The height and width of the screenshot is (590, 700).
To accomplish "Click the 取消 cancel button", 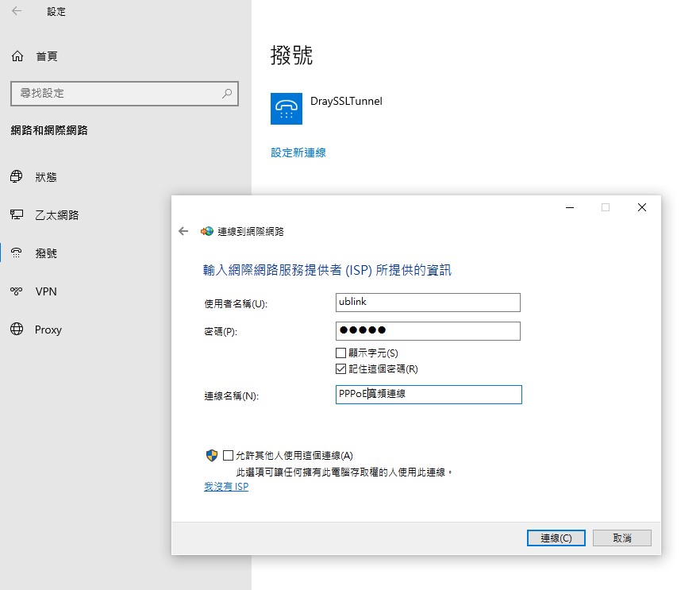I will click(621, 538).
